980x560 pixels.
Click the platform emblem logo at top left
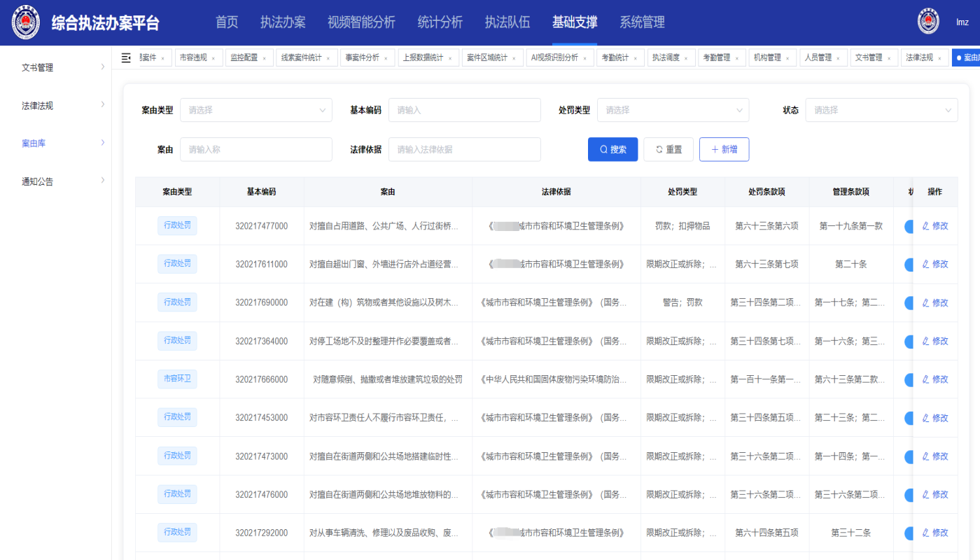pyautogui.click(x=26, y=22)
